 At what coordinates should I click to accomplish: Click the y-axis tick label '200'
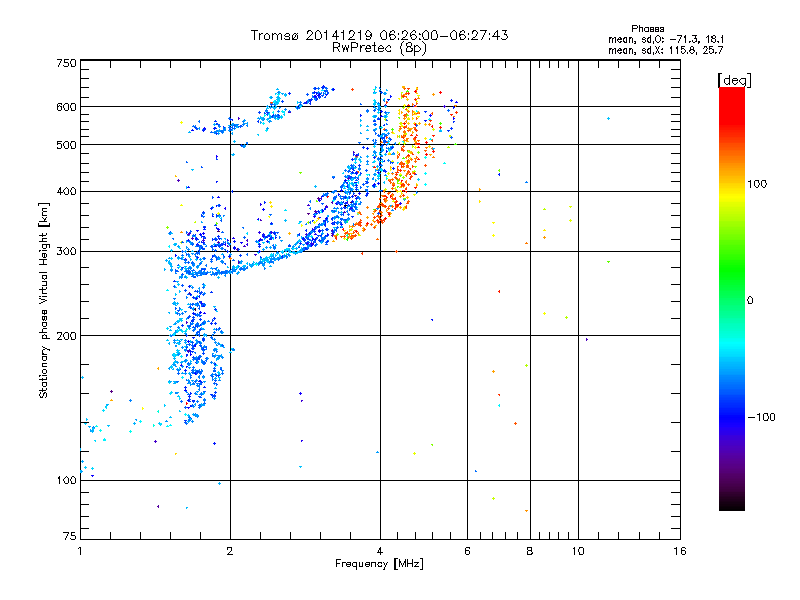pyautogui.click(x=66, y=336)
